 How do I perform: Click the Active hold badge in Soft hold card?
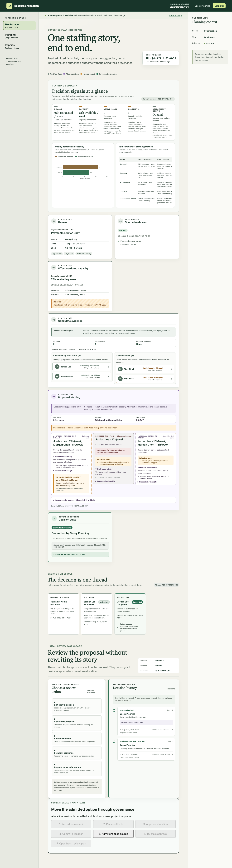[x=104, y=602]
